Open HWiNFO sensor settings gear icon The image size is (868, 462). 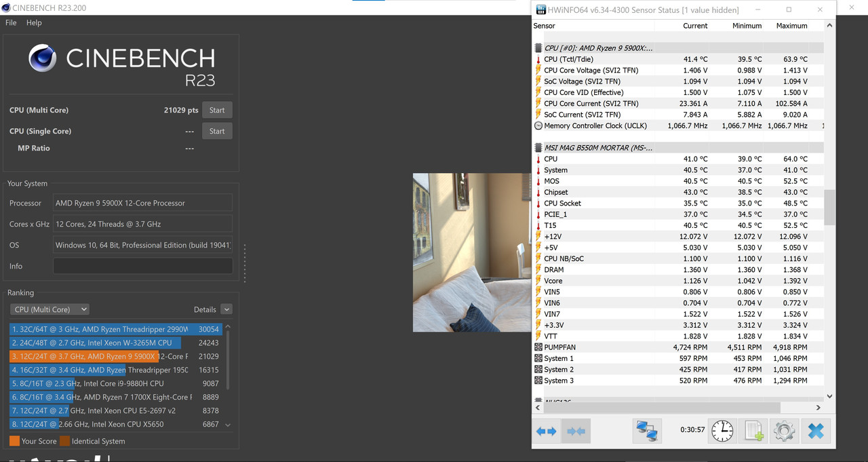[784, 431]
